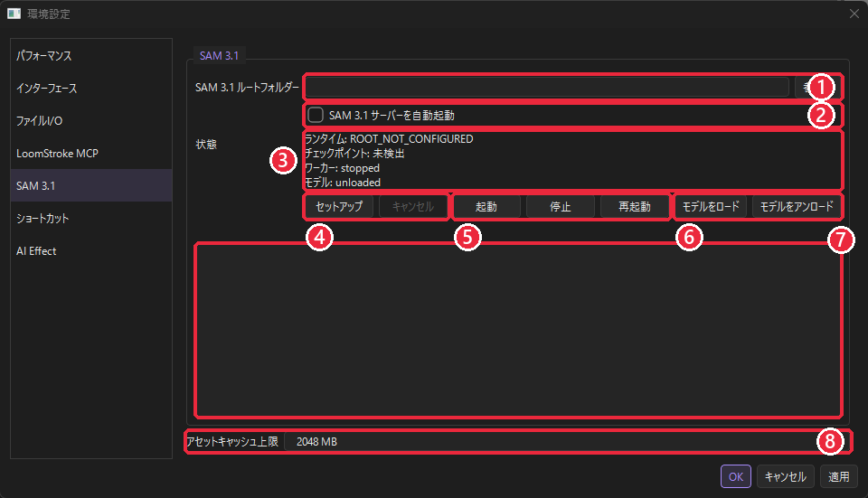Restart the worker with 再起動 button
The width and height of the screenshot is (868, 498).
coord(635,206)
